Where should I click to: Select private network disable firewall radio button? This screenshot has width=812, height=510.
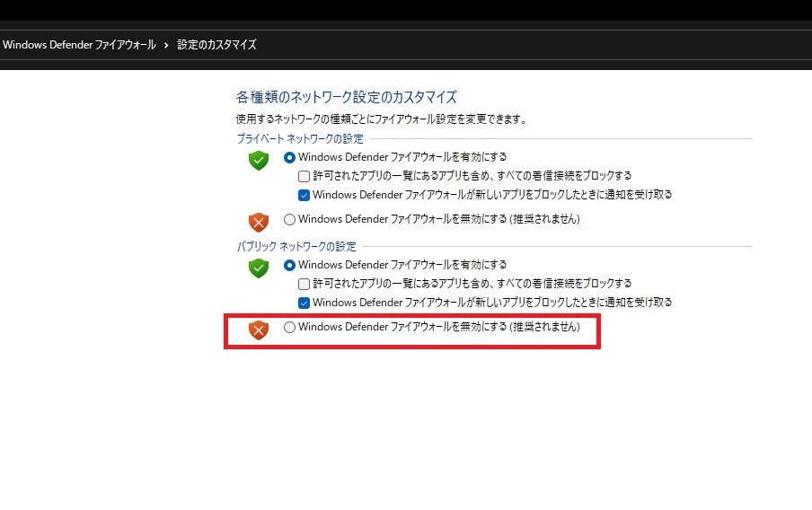pyautogui.click(x=289, y=219)
